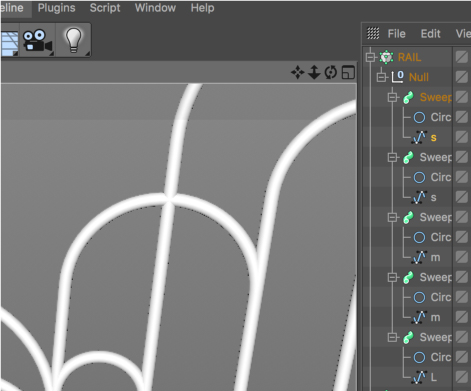
Task: Click the spline icon beside L
Action: [419, 377]
